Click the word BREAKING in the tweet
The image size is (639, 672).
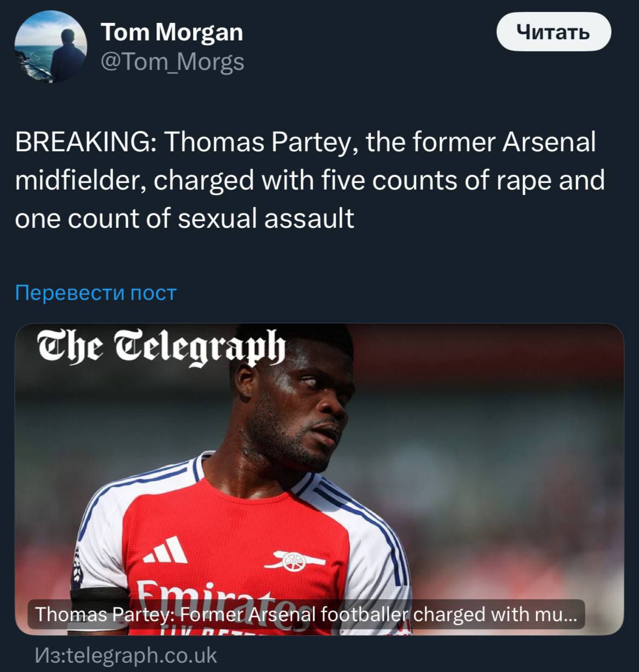tap(84, 142)
